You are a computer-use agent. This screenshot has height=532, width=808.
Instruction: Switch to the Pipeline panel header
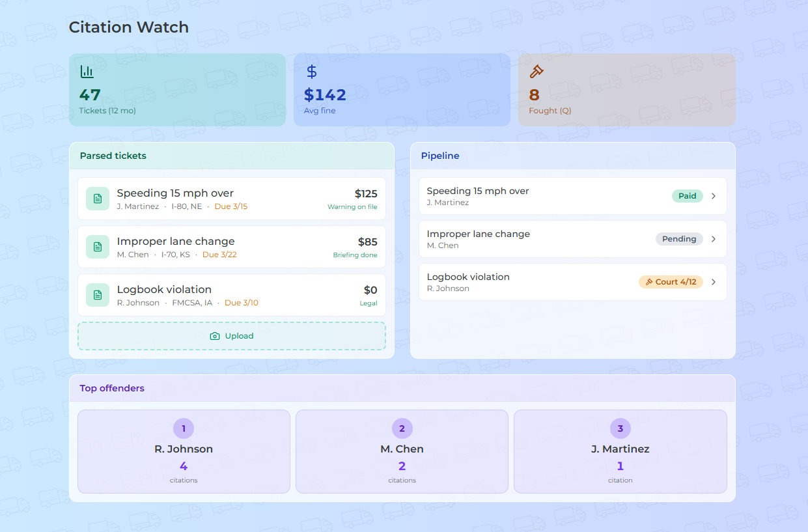click(x=440, y=156)
